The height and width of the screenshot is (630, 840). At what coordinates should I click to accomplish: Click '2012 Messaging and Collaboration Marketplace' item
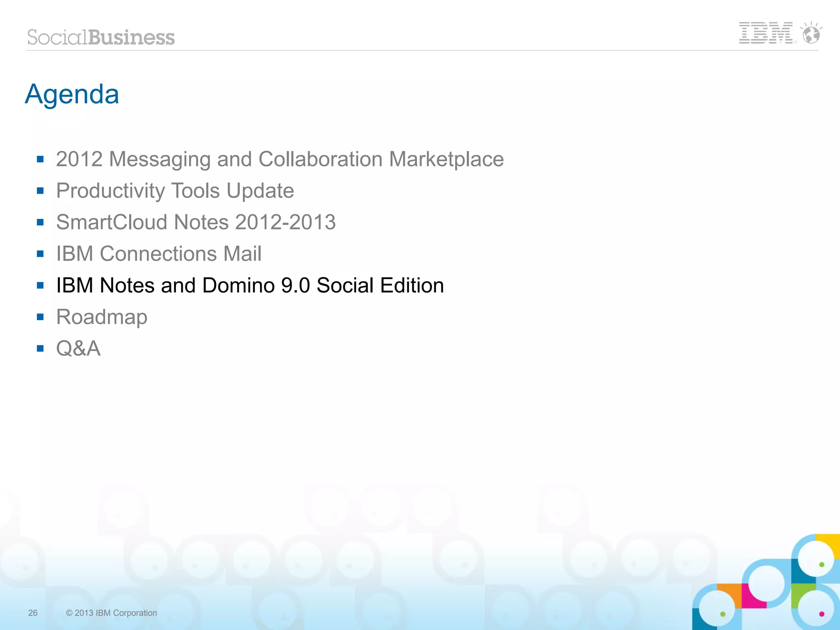(280, 159)
